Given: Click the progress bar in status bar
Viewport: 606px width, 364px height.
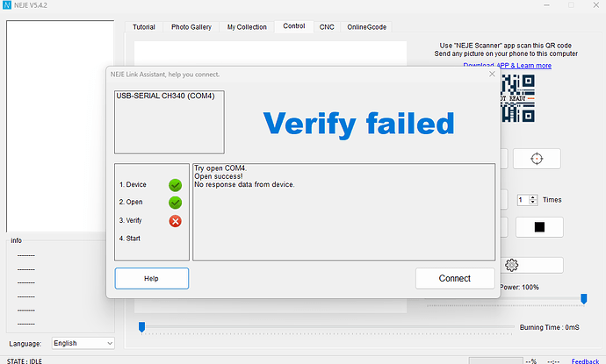Looking at the screenshot, I should click(496, 360).
